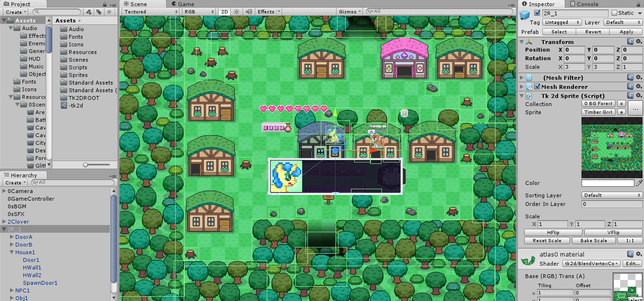Toggle Mesh Renderer enabled checkbox
This screenshot has height=301, width=644.
click(x=537, y=86)
